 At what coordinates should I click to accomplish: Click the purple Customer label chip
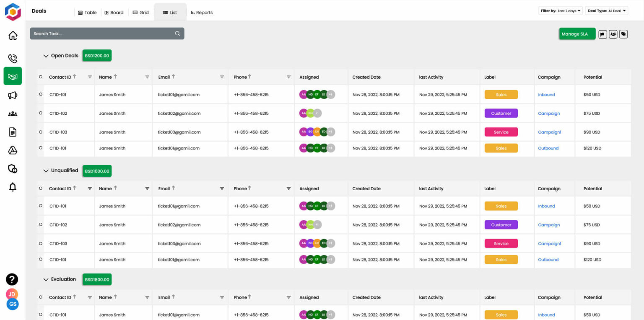tap(501, 113)
